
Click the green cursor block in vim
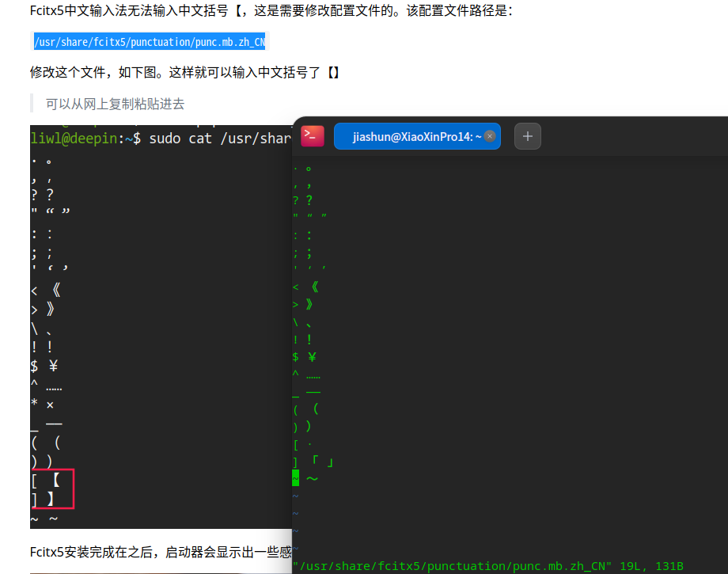[x=295, y=478]
